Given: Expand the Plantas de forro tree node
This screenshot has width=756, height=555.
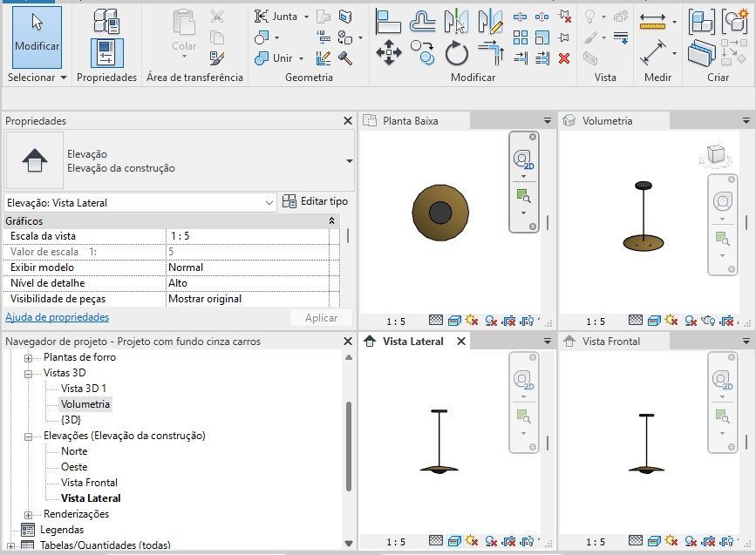Looking at the screenshot, I should click(x=29, y=358).
